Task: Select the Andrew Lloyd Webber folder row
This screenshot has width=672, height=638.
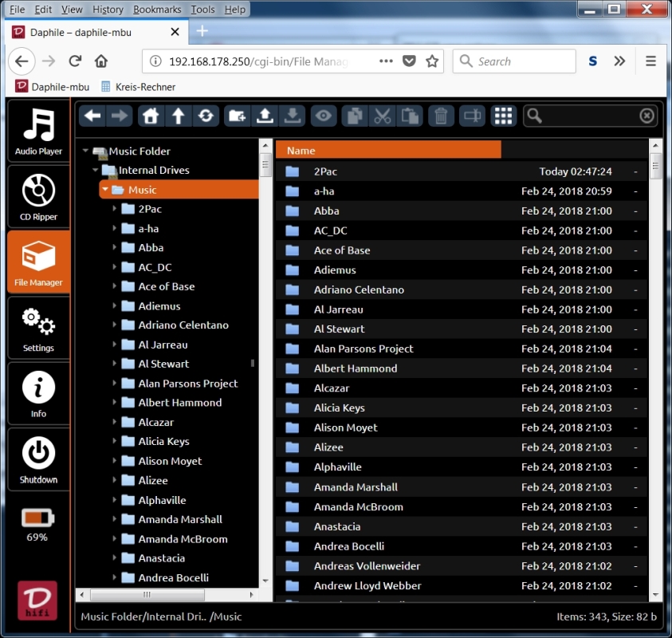Action: [461, 585]
